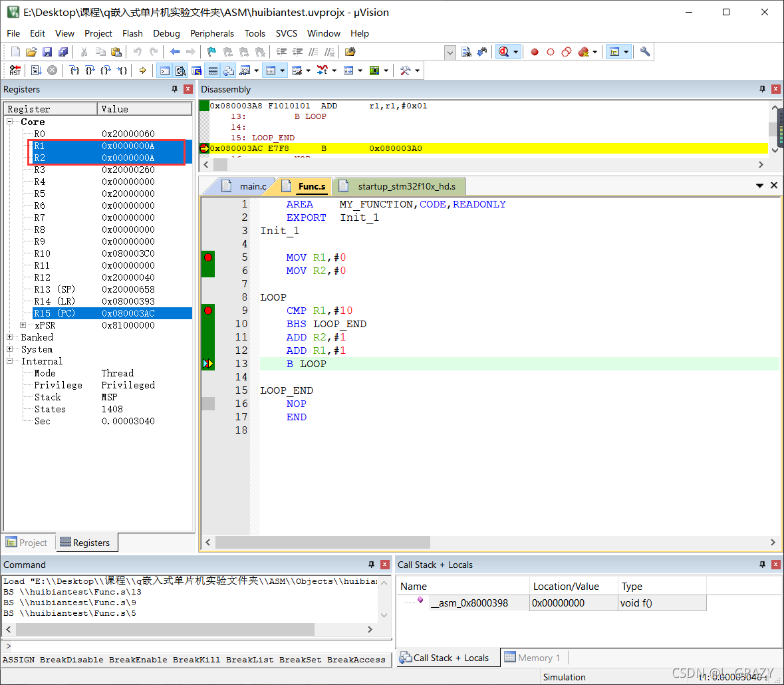Open the Watch windows dropdown arrow
Viewport: 784px width, 685px height.
pyautogui.click(x=257, y=70)
